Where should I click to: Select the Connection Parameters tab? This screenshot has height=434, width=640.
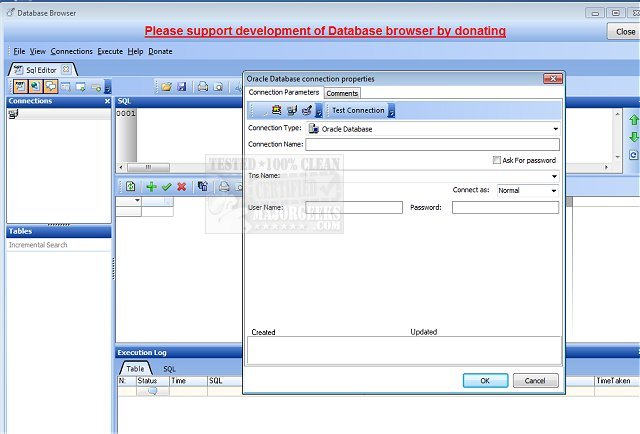[284, 92]
